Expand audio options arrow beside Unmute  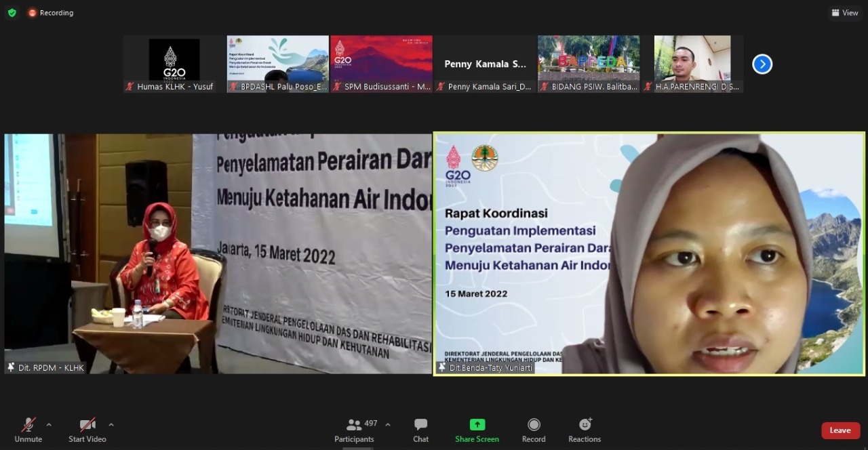[49, 425]
